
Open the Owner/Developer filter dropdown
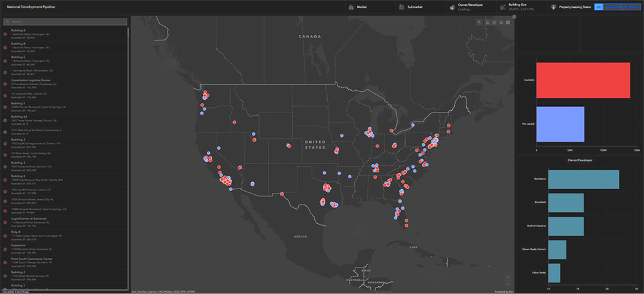(470, 7)
